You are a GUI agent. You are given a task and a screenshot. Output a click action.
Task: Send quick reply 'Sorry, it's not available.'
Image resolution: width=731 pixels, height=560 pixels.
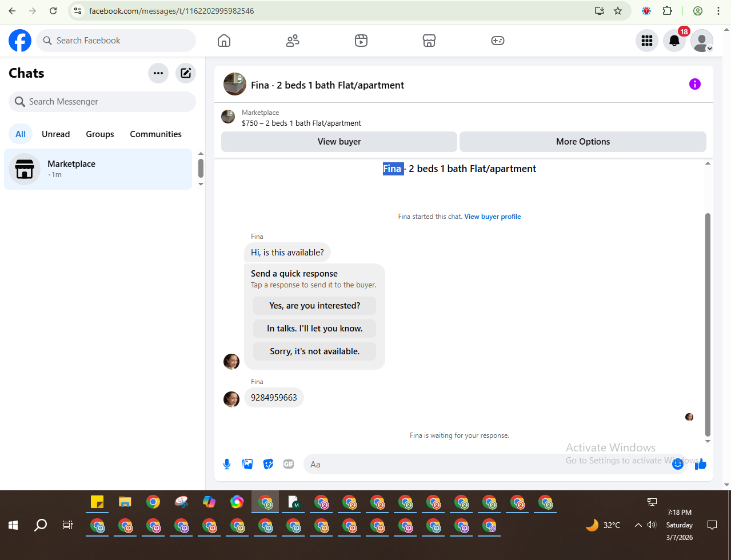click(315, 351)
